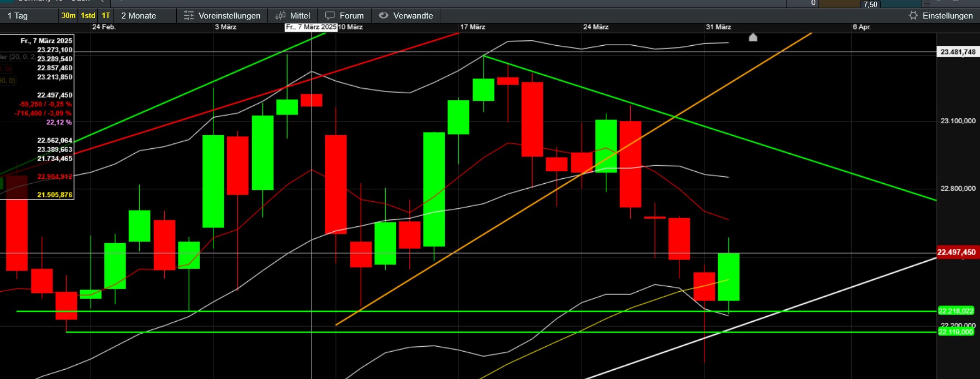This screenshot has width=980, height=379.
Task: Click the 22.562,064 indicator value
Action: (55, 140)
